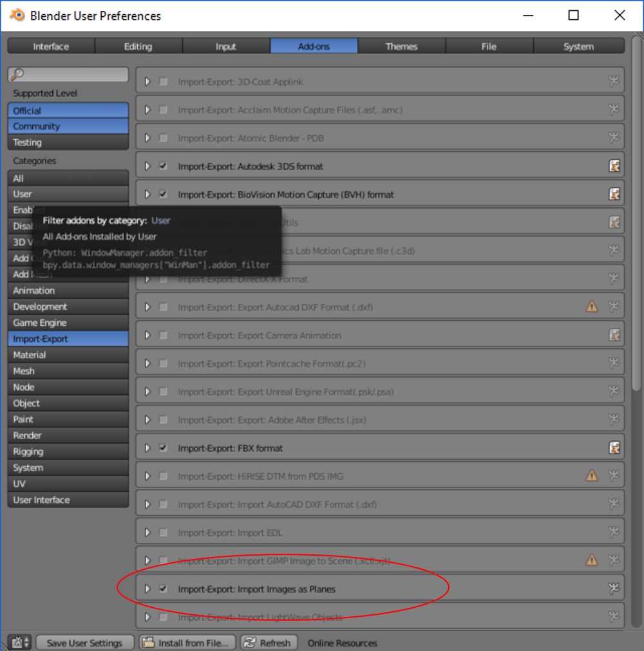Open the Input preferences tab
This screenshot has width=644, height=651.
(x=226, y=46)
